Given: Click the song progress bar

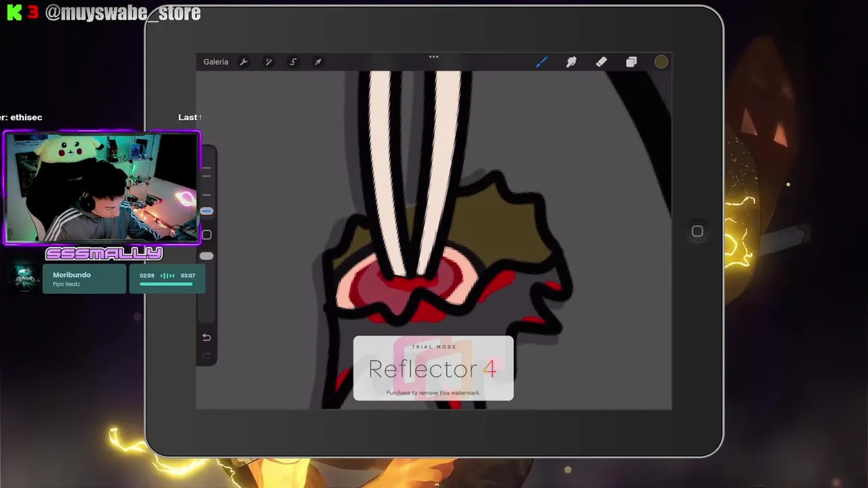Looking at the screenshot, I should [x=167, y=284].
